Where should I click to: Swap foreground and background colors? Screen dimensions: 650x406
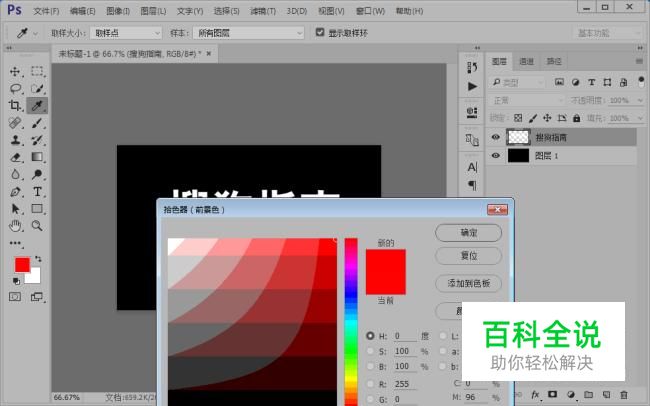click(38, 259)
